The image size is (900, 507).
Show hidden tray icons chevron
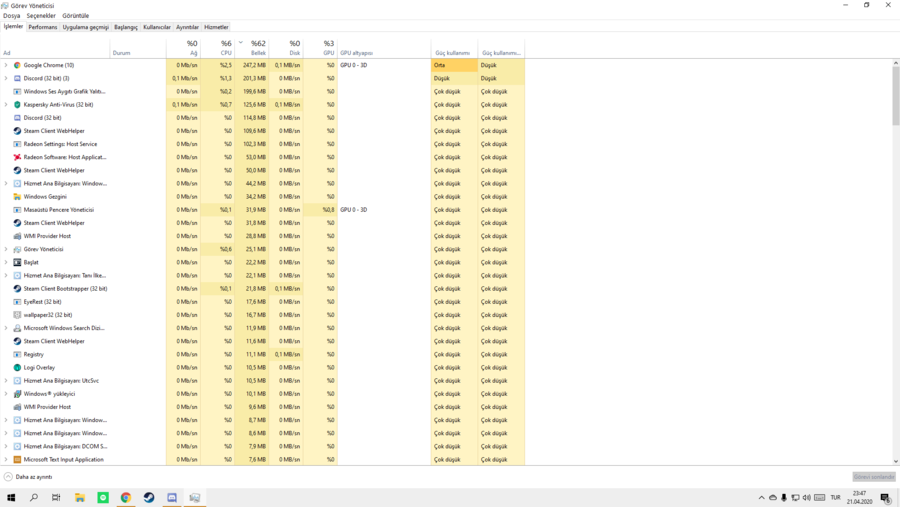click(x=762, y=498)
